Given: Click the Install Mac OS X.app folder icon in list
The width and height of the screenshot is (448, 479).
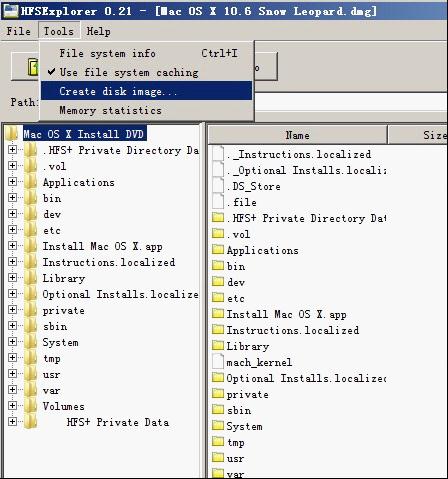Looking at the screenshot, I should (218, 314).
